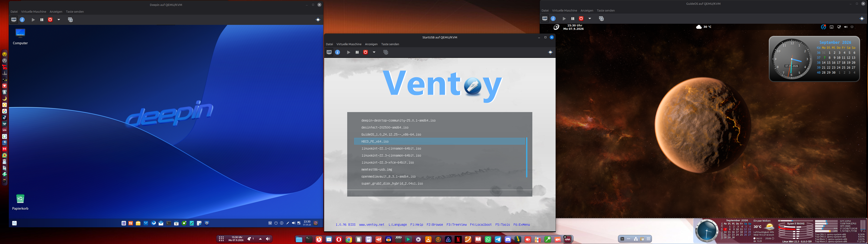868x244 pixels.
Task: Click F5:Tools in Ventoy footer
Action: [502, 225]
